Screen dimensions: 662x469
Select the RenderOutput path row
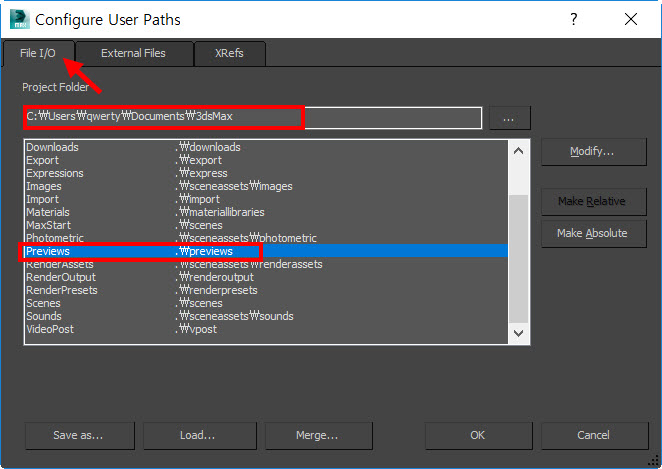[x=266, y=277]
